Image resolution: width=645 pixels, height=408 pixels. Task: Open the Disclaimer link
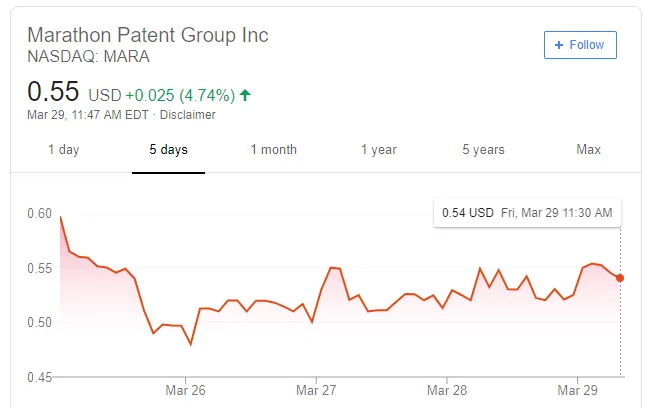coord(188,115)
